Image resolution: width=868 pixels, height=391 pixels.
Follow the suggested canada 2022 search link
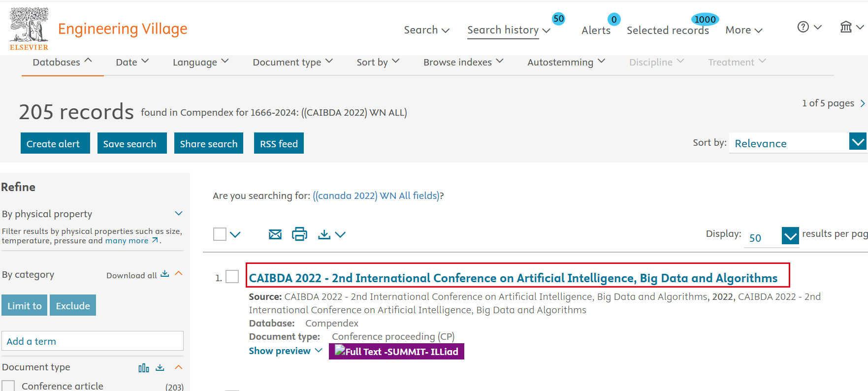[x=376, y=195]
